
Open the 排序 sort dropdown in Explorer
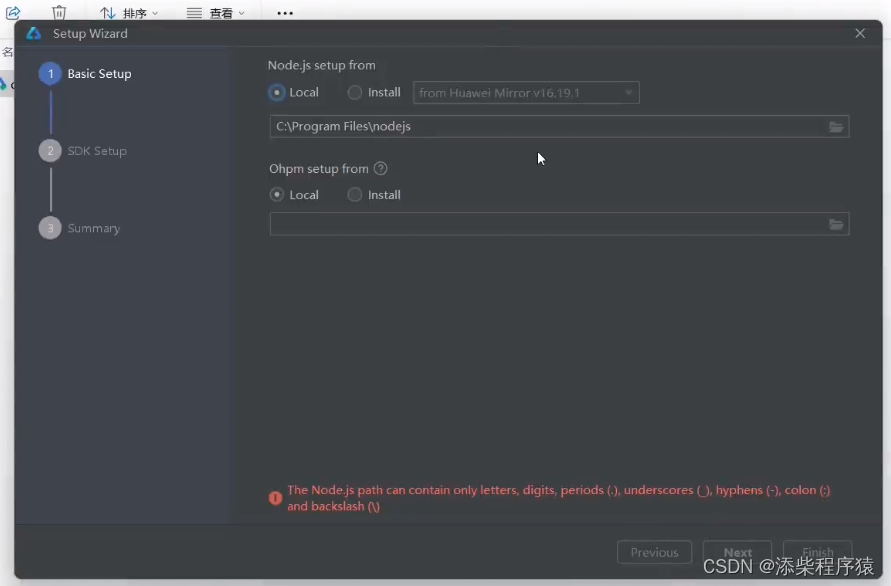click(x=129, y=13)
